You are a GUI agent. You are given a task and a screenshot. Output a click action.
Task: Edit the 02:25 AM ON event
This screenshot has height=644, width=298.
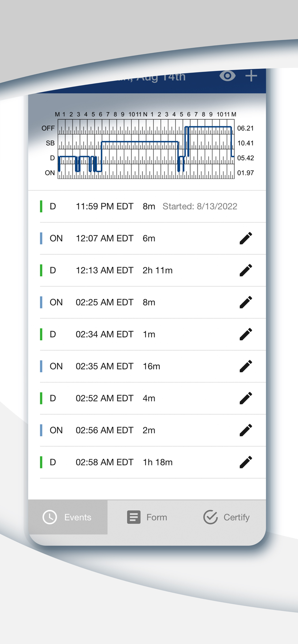pos(246,302)
